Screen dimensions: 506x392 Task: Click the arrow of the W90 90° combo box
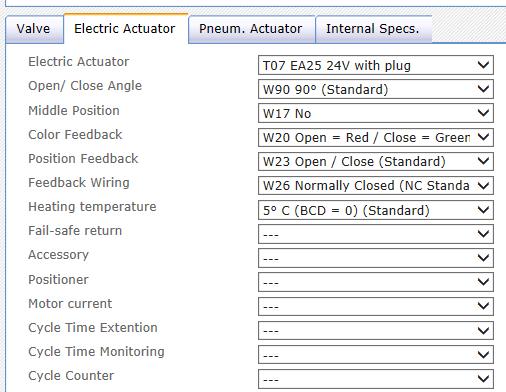(x=483, y=89)
